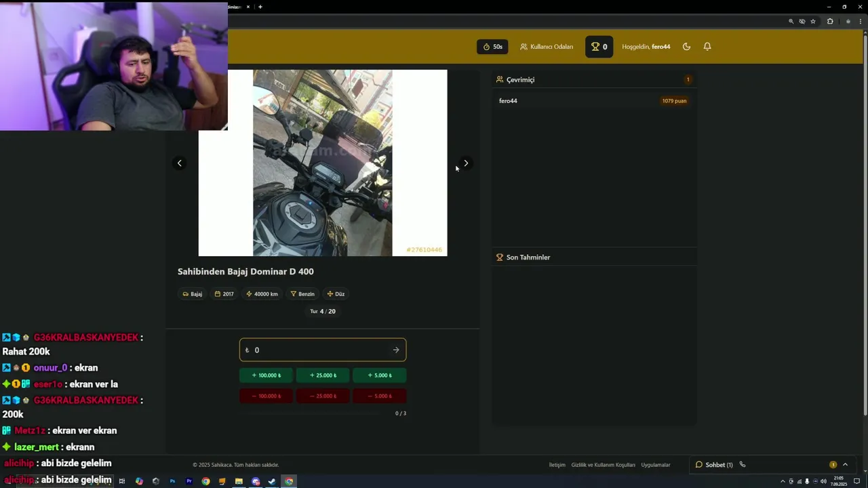Image resolution: width=868 pixels, height=488 pixels.
Task: Open File Explorer from the taskbar
Action: (x=239, y=481)
